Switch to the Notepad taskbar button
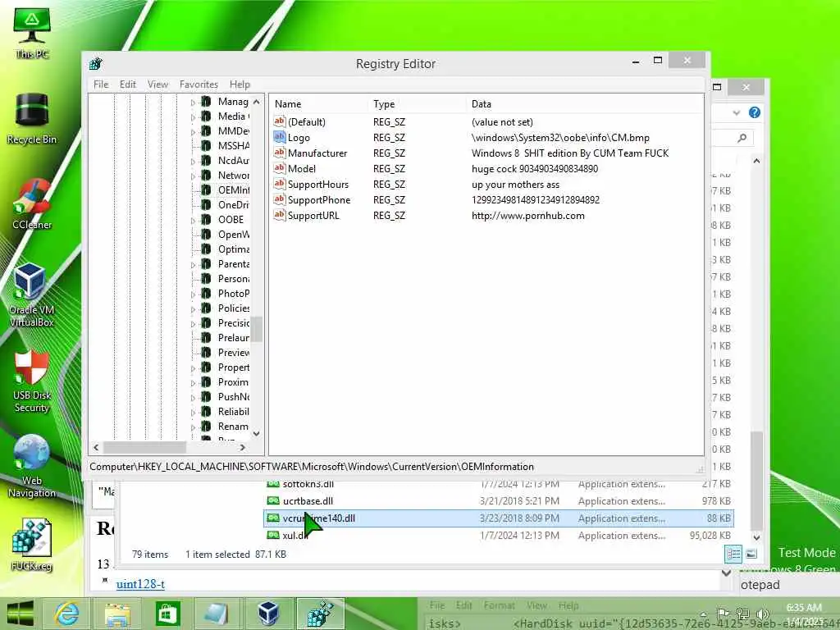Screen dimensions: 840x630 click(217, 614)
